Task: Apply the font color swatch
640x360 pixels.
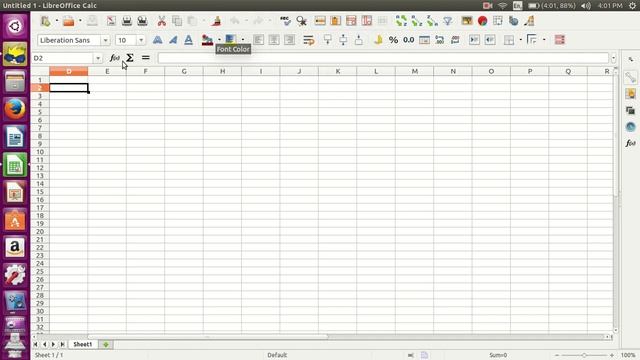Action: pos(207,40)
